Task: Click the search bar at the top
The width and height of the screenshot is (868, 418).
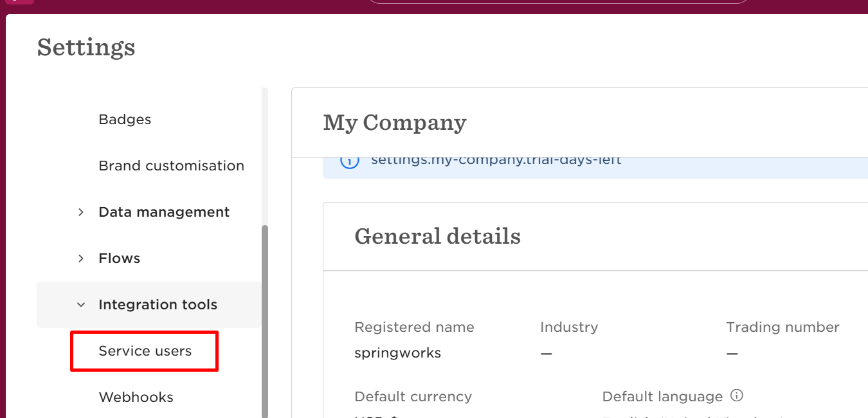Action: tap(558, 2)
